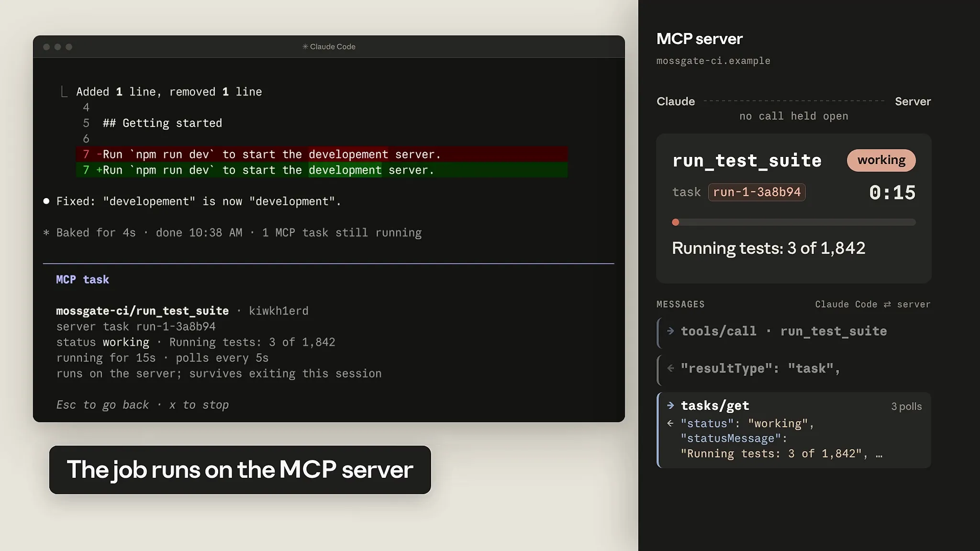This screenshot has height=551, width=980.
Task: Click the 'mossgate-ci.example' server address
Action: click(713, 61)
